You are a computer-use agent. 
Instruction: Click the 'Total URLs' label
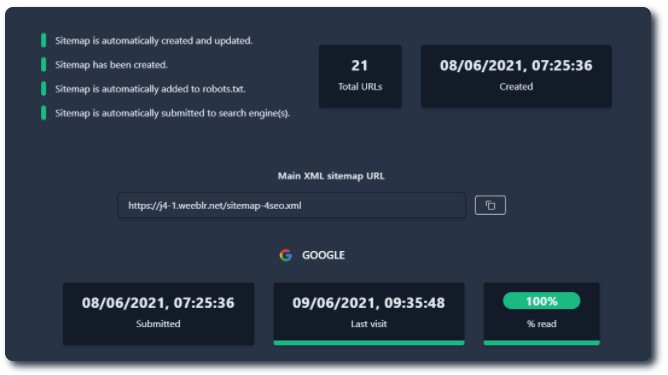tap(360, 87)
